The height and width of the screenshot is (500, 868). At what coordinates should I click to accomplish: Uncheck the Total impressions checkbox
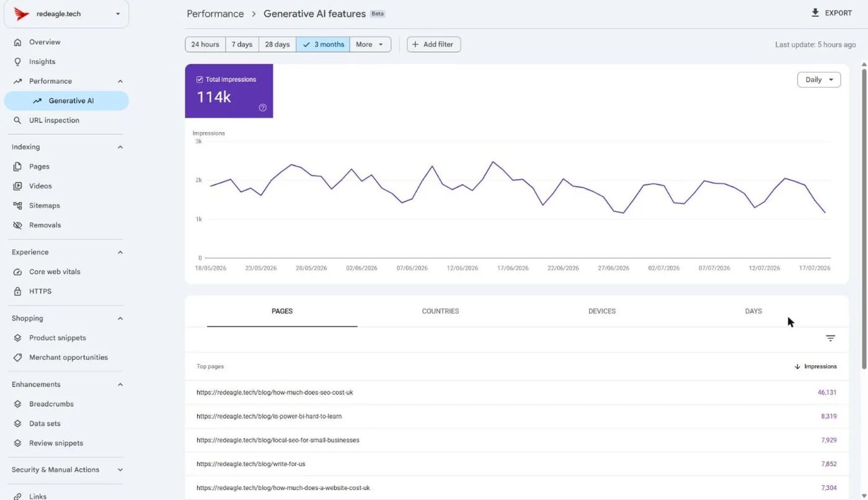pos(200,79)
